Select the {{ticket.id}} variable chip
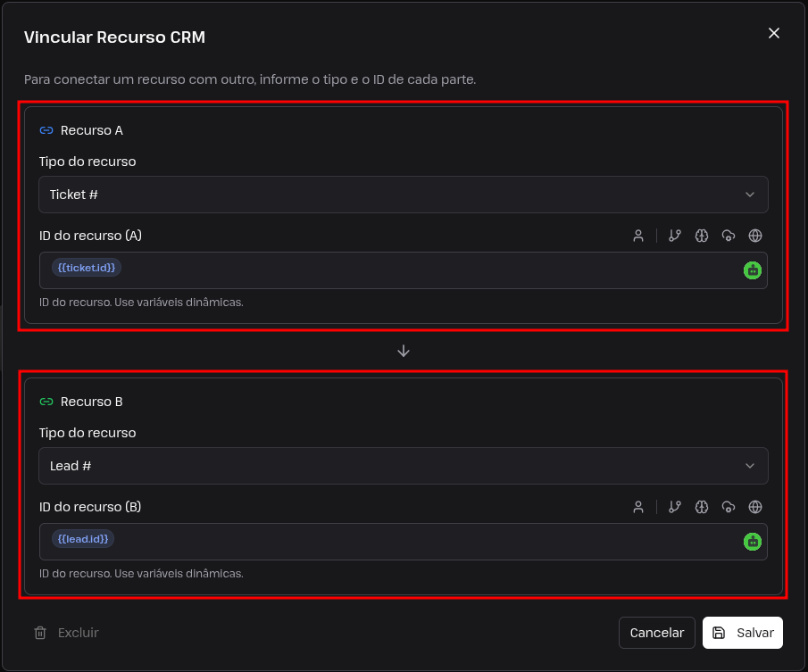This screenshot has width=808, height=672. click(87, 268)
